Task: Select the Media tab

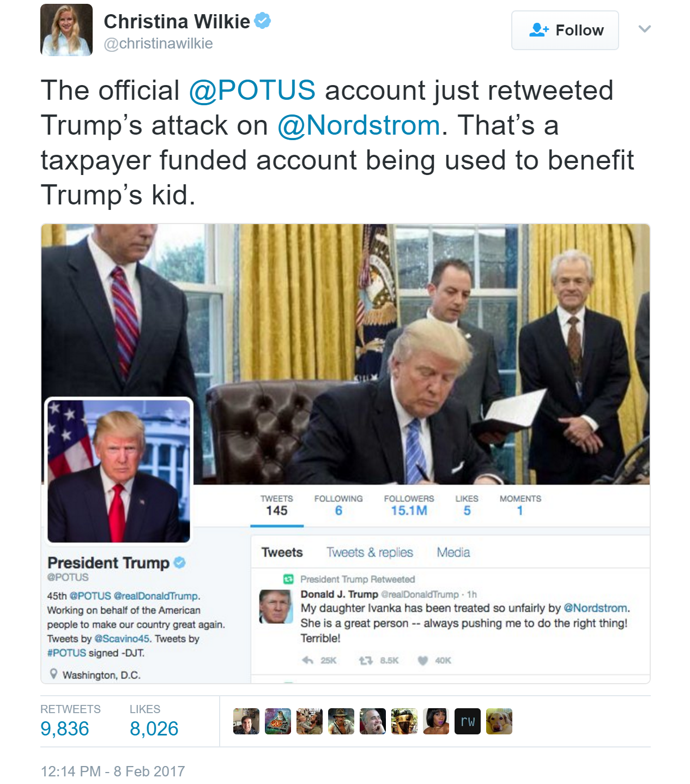Action: [x=453, y=552]
